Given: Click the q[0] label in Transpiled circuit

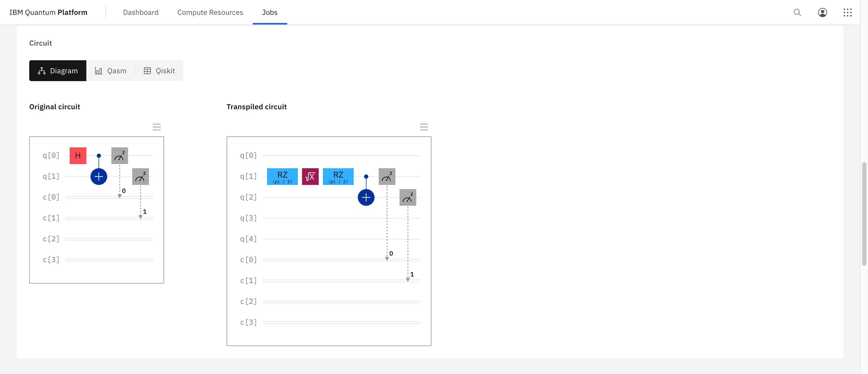Looking at the screenshot, I should click(x=248, y=156).
